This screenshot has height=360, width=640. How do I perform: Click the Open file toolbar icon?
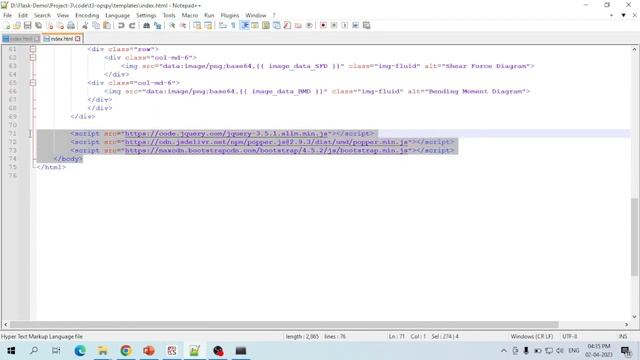[17, 25]
